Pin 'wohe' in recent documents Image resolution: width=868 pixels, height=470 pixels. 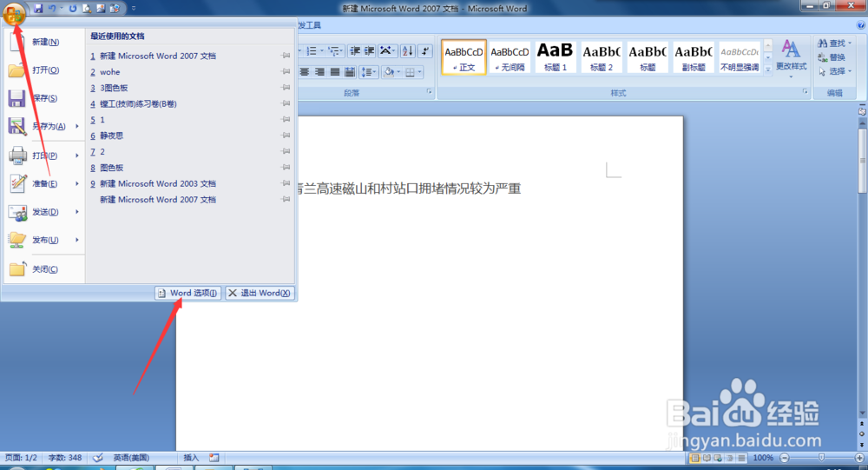point(286,71)
